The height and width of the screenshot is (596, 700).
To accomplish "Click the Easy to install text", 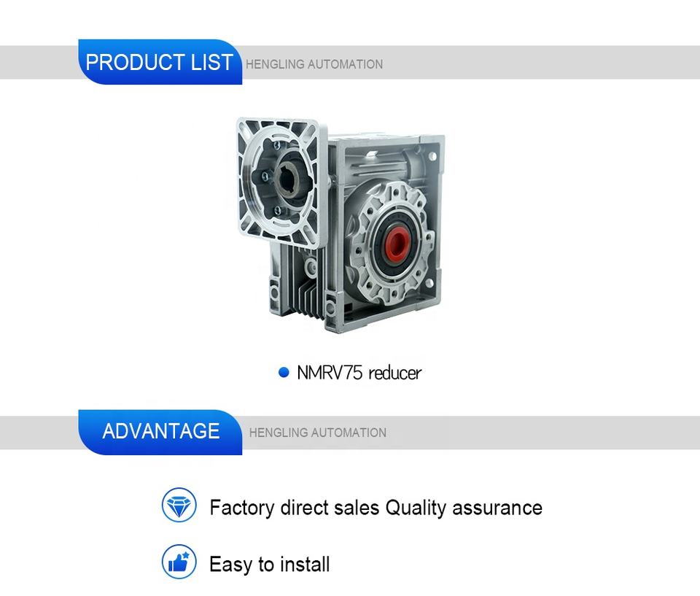I will tap(269, 565).
